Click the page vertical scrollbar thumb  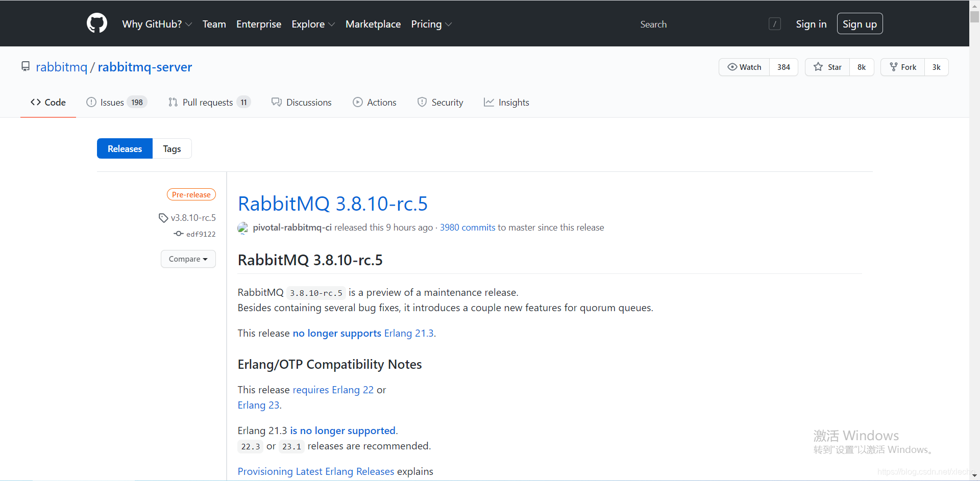[974, 16]
